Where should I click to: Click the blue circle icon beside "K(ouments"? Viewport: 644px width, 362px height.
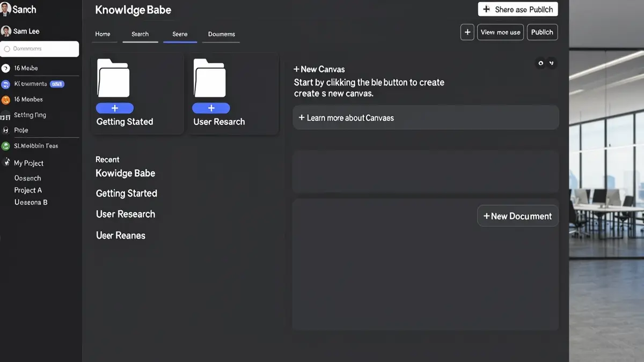pyautogui.click(x=6, y=84)
